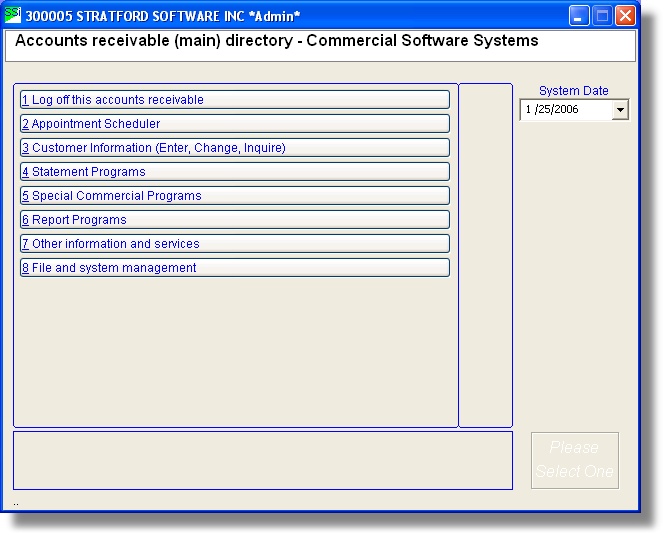Click the Please Select One button
The image size is (665, 537).
pyautogui.click(x=575, y=460)
